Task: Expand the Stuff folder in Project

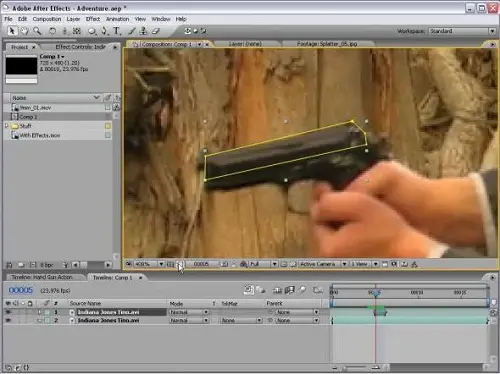Action: (6, 126)
